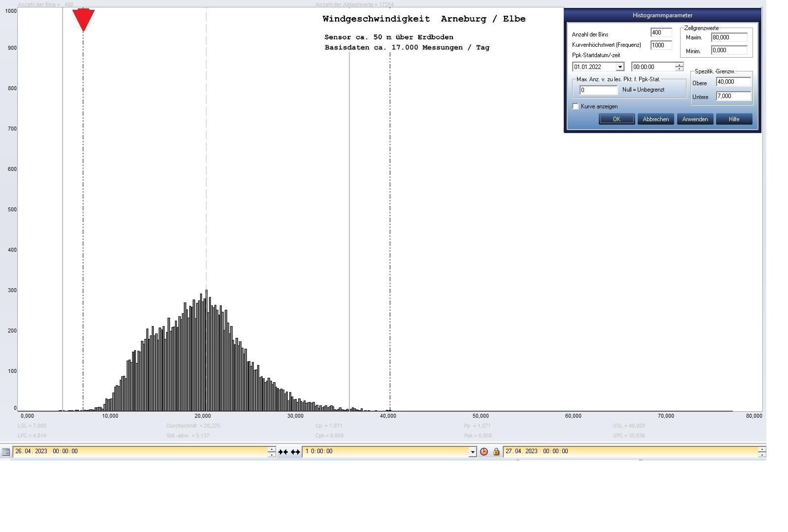This screenshot has width=788, height=532.
Task: Click the Untere specification limit field
Action: click(733, 97)
